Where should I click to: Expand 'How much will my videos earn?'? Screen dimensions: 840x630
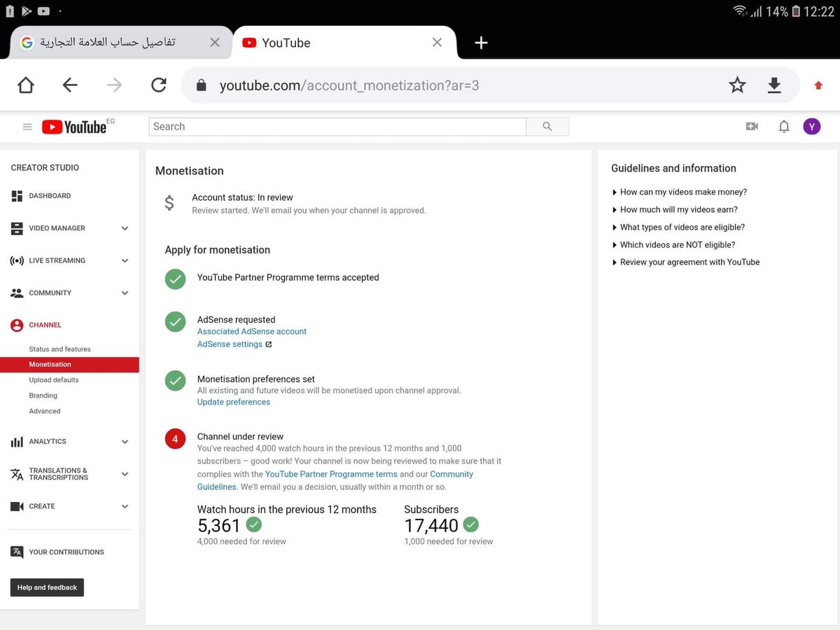point(675,209)
